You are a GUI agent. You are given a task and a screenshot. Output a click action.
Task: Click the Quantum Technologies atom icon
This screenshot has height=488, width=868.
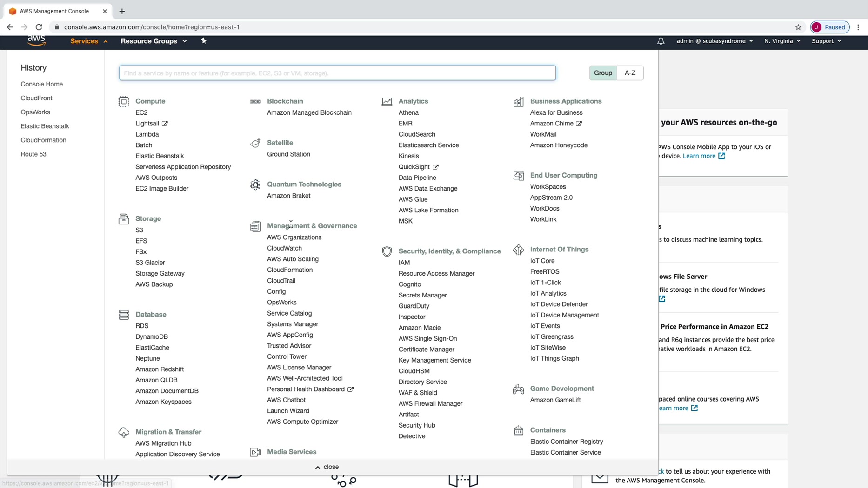[x=255, y=185]
